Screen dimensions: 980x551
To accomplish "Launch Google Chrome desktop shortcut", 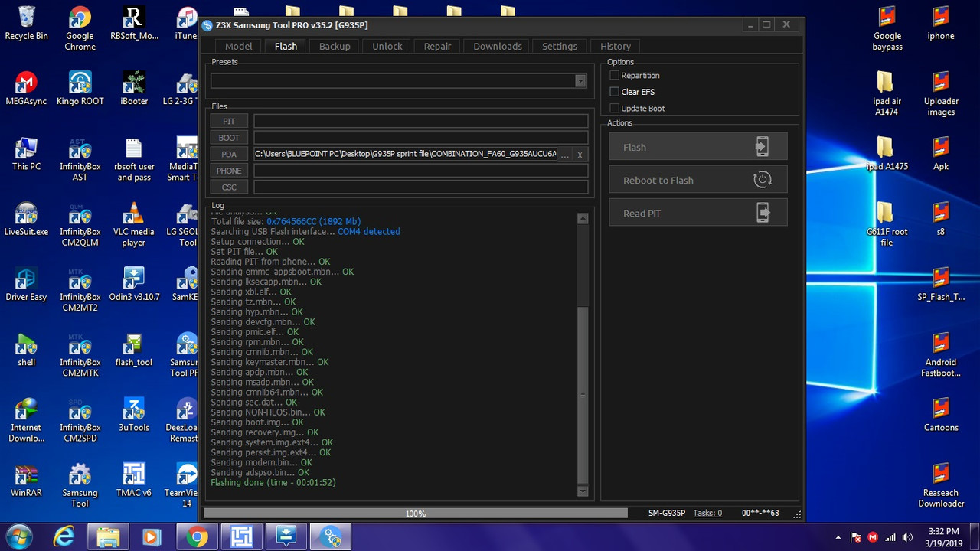I will (80, 29).
